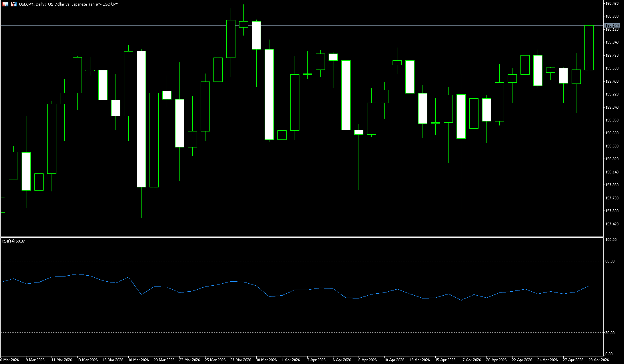Click the 159.040 price scale label
Viewport: 624px width, 364px height.
pyautogui.click(x=612, y=107)
